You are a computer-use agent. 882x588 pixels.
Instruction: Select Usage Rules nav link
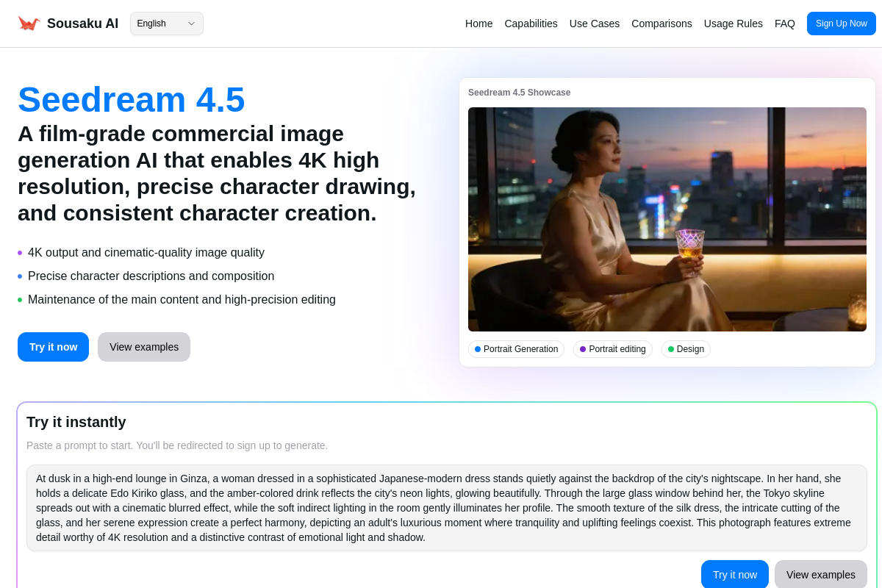click(x=733, y=24)
